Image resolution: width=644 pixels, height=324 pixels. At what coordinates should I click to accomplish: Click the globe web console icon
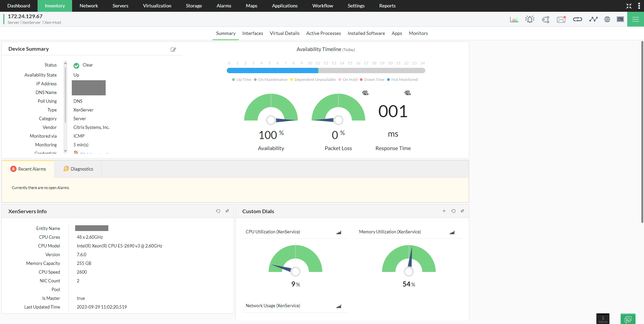pyautogui.click(x=607, y=19)
